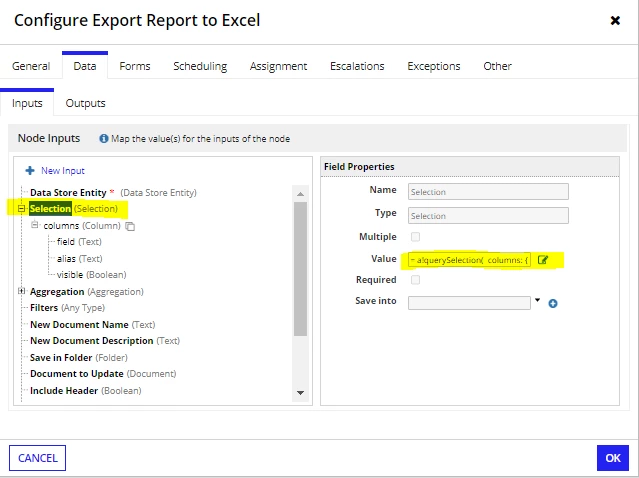This screenshot has height=478, width=639.
Task: Collapse the columns (Column) node
Action: click(35, 225)
